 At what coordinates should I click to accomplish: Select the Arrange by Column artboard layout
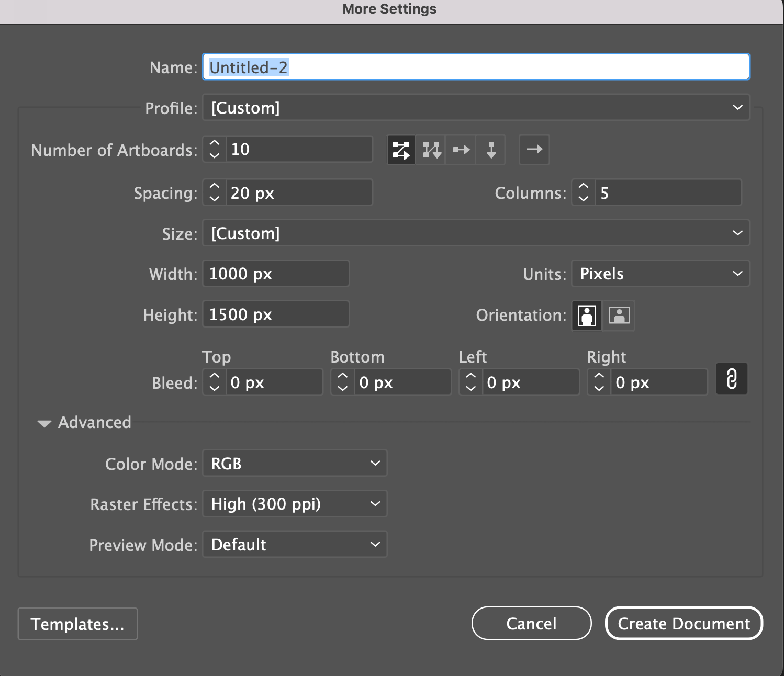490,150
